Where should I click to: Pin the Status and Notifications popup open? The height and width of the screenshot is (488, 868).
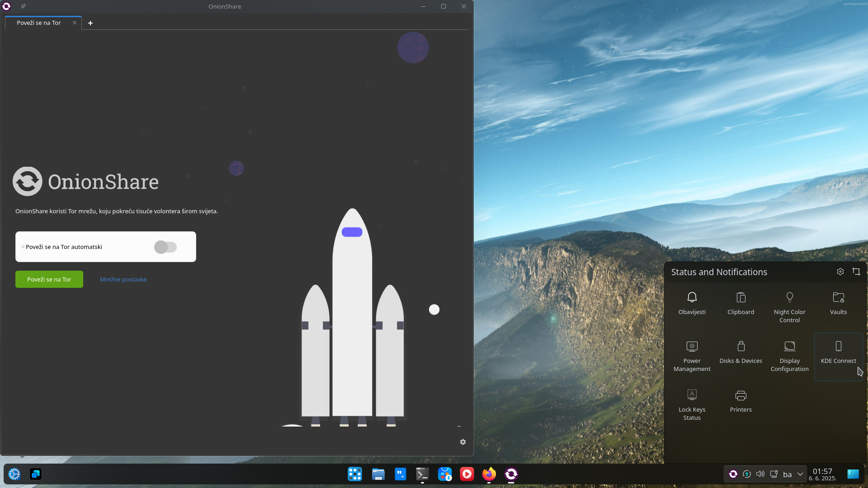coord(856,272)
